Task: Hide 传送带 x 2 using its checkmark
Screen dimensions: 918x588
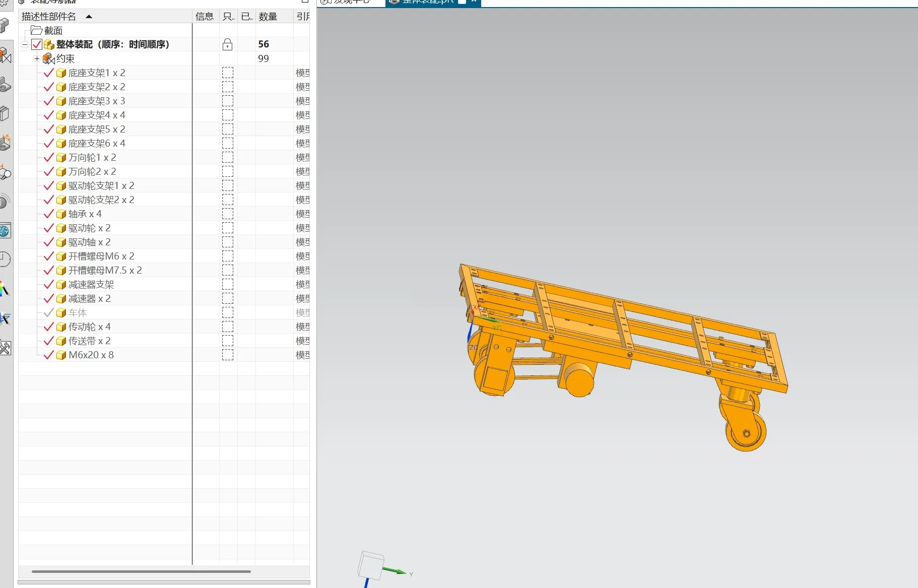Action: click(x=49, y=341)
